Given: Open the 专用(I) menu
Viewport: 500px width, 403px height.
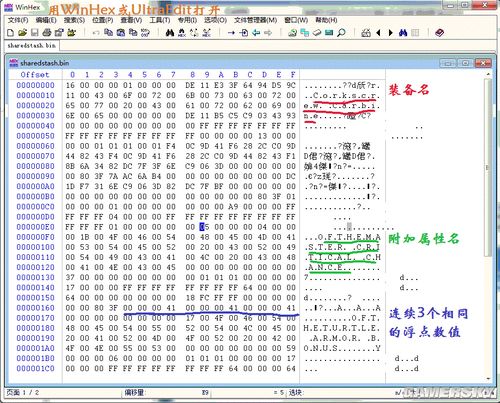Looking at the screenshot, I should coord(187,20).
